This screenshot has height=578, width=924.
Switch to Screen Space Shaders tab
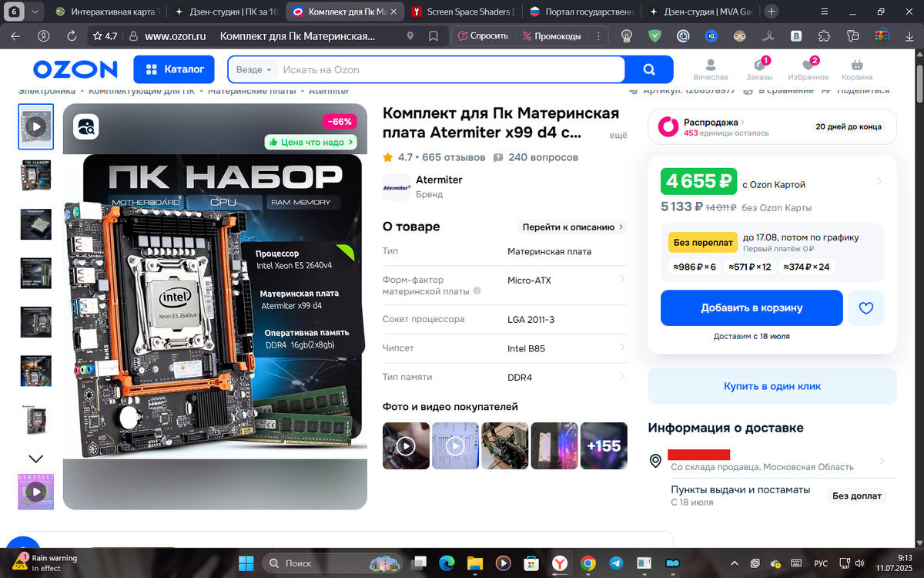point(463,12)
